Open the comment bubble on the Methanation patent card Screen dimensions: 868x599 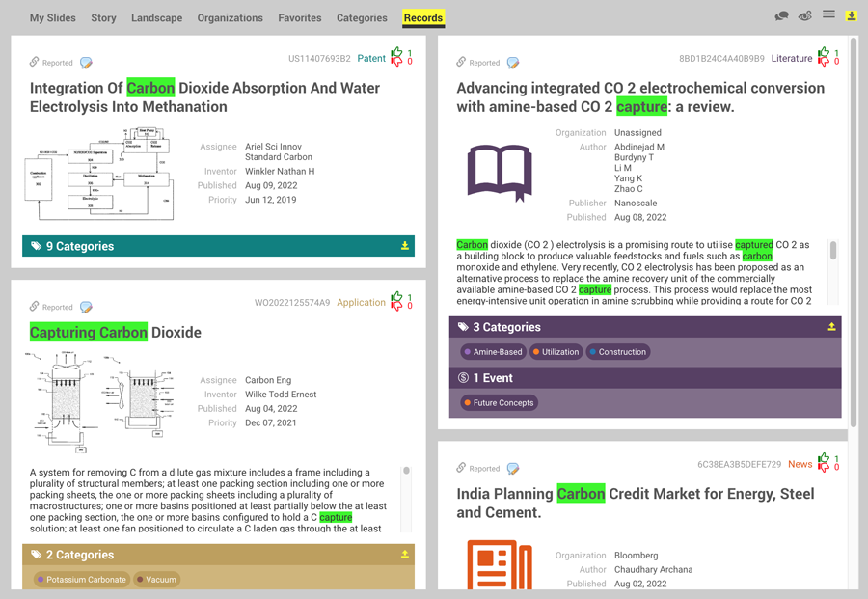(86, 62)
